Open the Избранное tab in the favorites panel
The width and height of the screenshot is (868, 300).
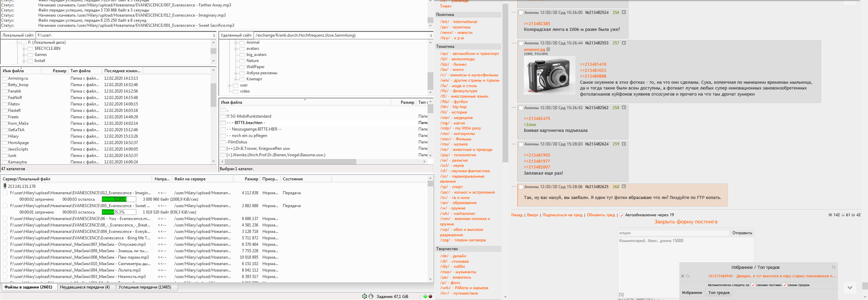click(692, 293)
